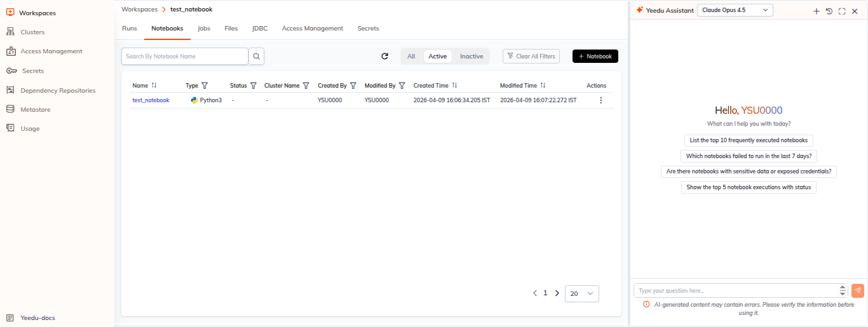Open assistant chat history
Screen dimensions: 868x327
[x=829, y=11]
